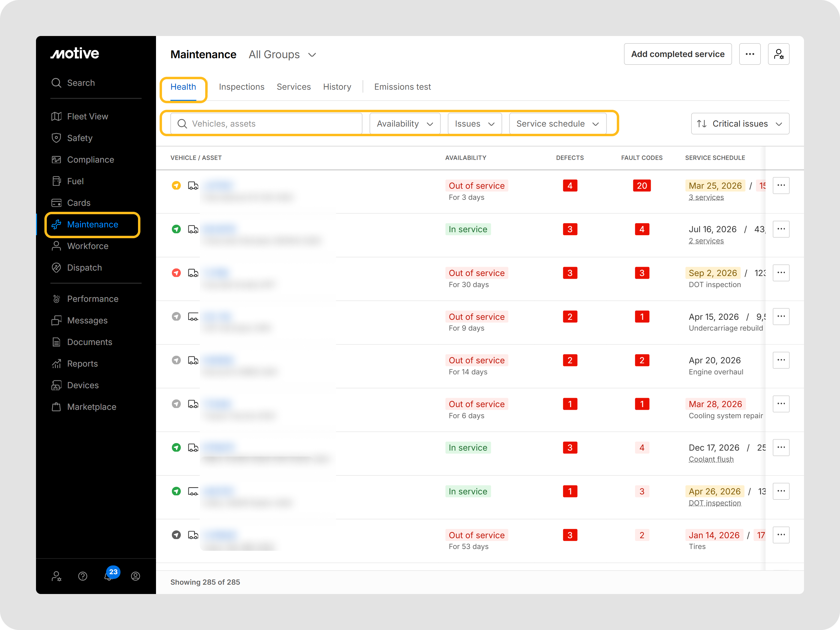
Task: Open Marketplace in the sidebar
Action: (x=84, y=407)
